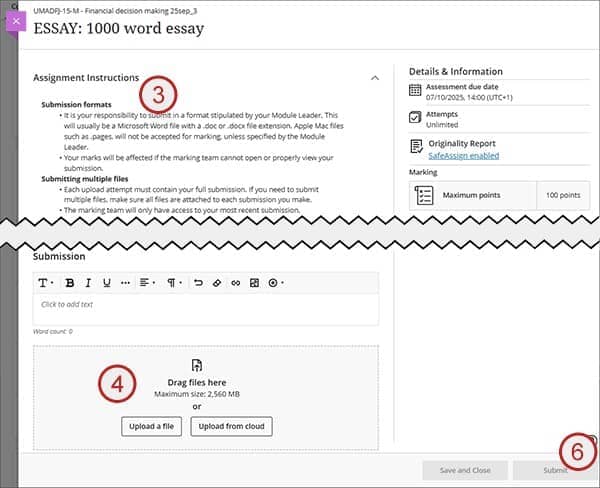This screenshot has height=488, width=600.
Task: Click the Assessment due date calendar icon
Action: (x=415, y=90)
